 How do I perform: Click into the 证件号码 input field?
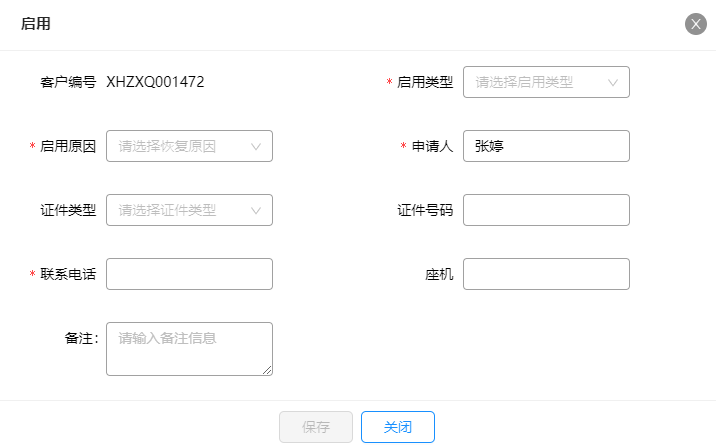click(546, 210)
